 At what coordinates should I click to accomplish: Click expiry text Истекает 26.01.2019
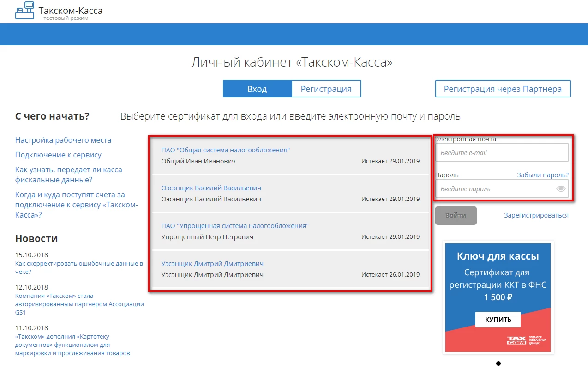(x=390, y=275)
